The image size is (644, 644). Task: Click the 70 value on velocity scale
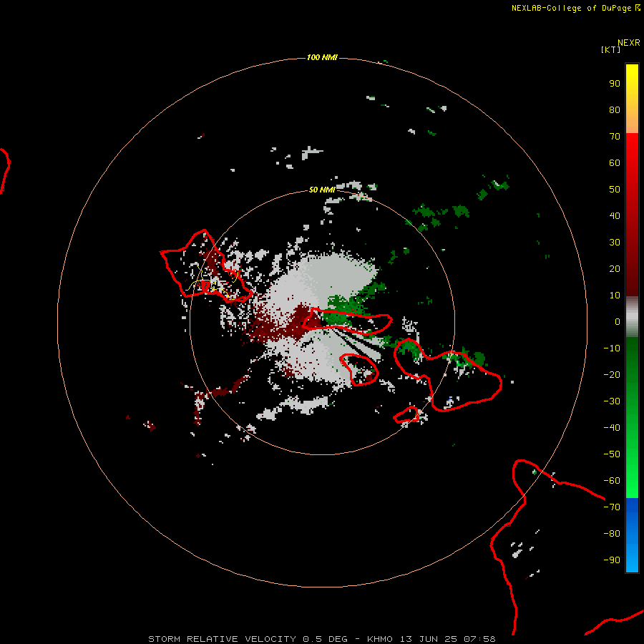[x=615, y=137]
